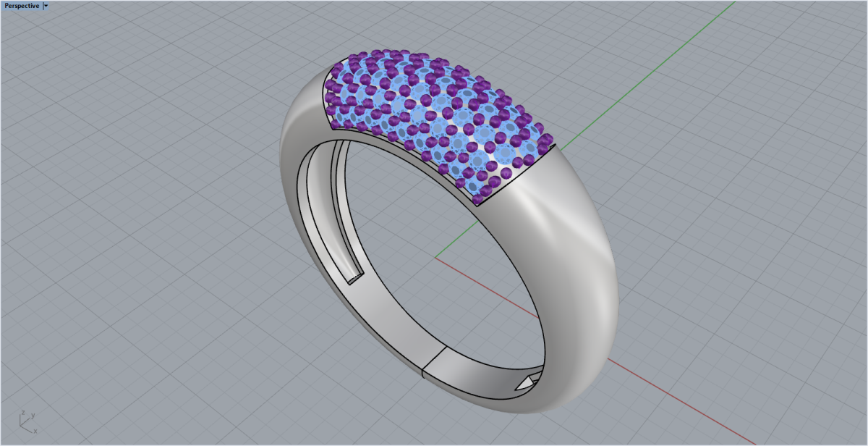This screenshot has width=868, height=446.
Task: Click the Perspective viewport title label
Action: coord(22,6)
